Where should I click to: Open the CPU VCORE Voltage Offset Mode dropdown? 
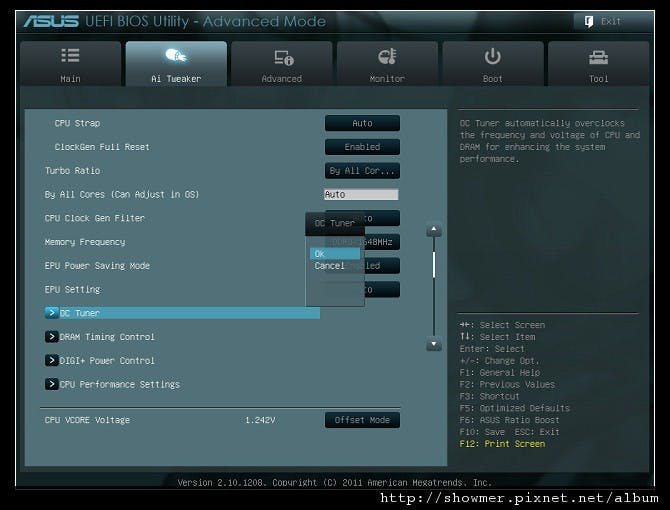[362, 420]
